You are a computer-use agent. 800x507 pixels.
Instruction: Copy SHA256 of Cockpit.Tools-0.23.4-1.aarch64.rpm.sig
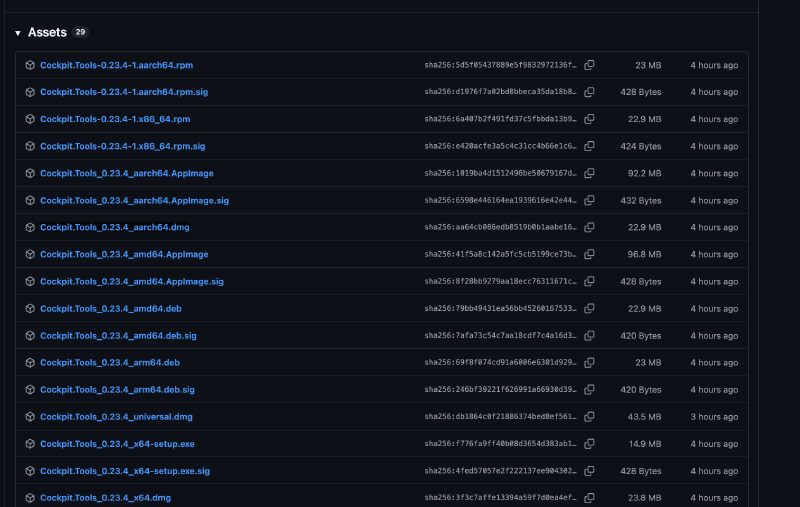click(x=589, y=92)
